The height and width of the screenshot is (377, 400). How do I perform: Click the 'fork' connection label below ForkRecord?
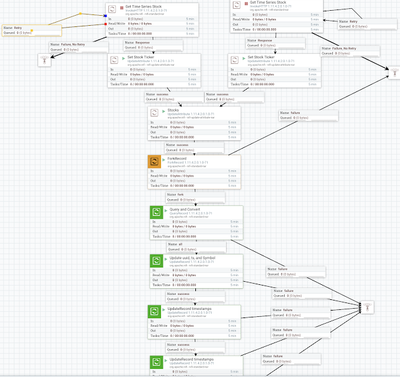(x=195, y=197)
